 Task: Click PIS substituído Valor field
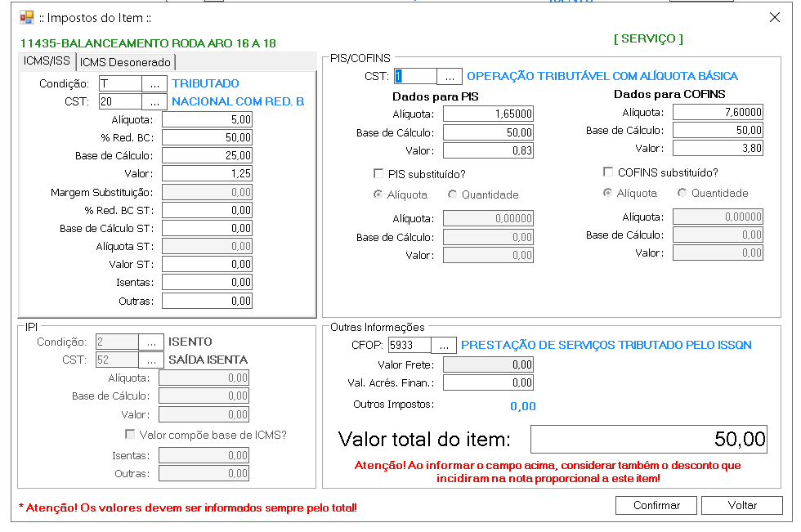488,255
